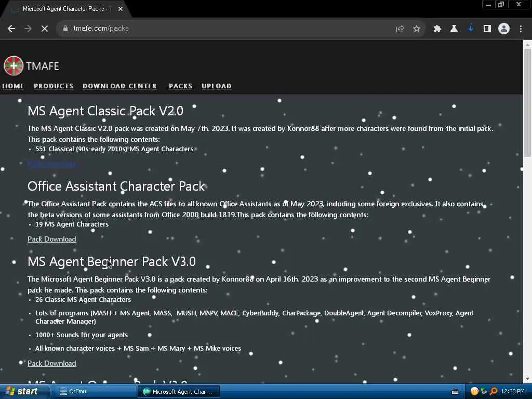Click the lock icon in address bar
This screenshot has width=532, height=399.
(x=65, y=29)
